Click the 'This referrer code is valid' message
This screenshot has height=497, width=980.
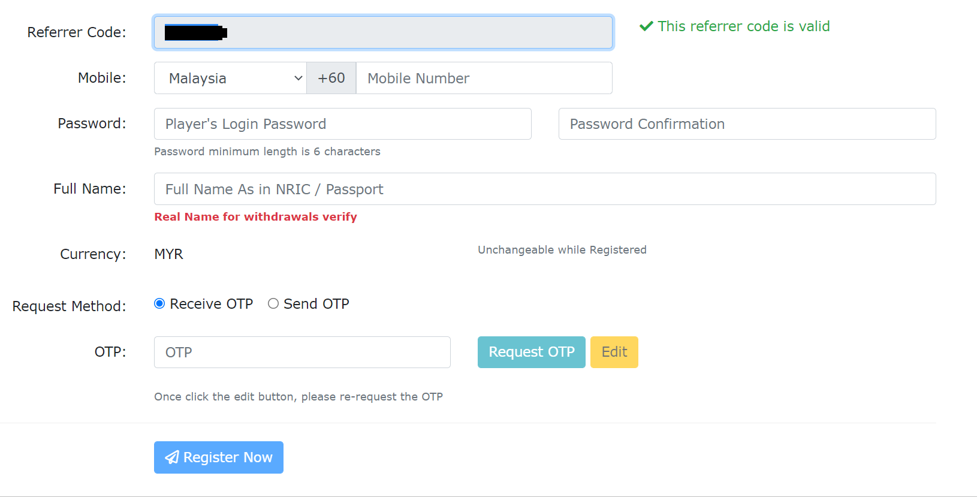(x=744, y=26)
